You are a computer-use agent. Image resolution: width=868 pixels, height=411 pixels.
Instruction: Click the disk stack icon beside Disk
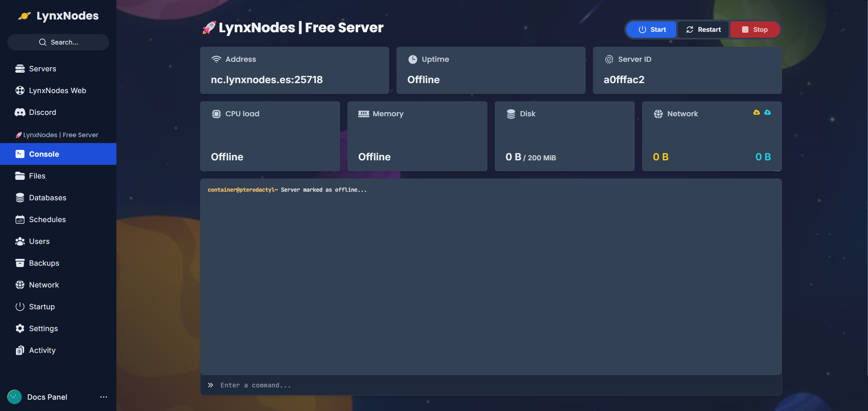point(511,114)
